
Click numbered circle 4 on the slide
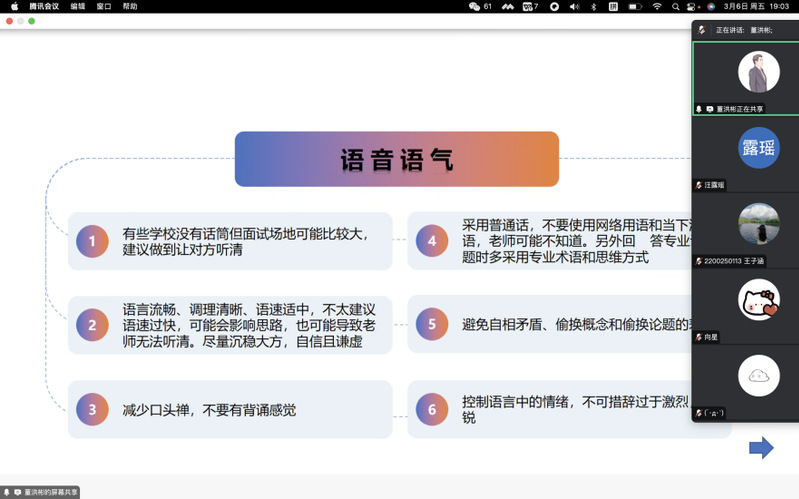(x=432, y=241)
